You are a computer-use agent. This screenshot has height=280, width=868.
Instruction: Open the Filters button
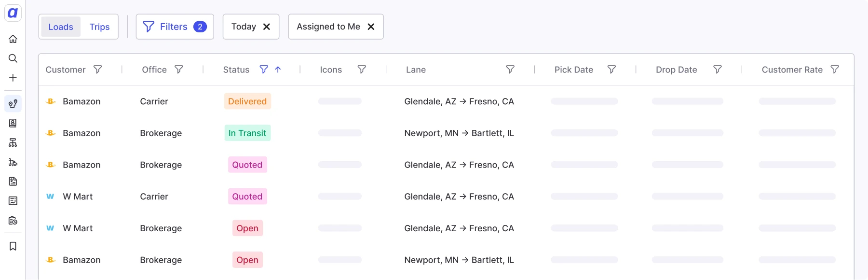pos(175,27)
